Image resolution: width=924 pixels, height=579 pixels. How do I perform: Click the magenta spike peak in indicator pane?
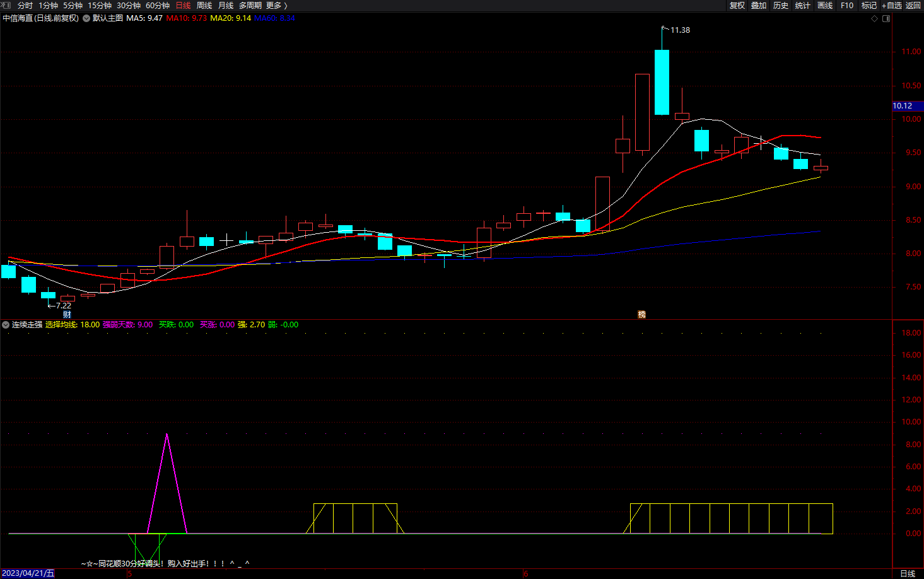[167, 435]
